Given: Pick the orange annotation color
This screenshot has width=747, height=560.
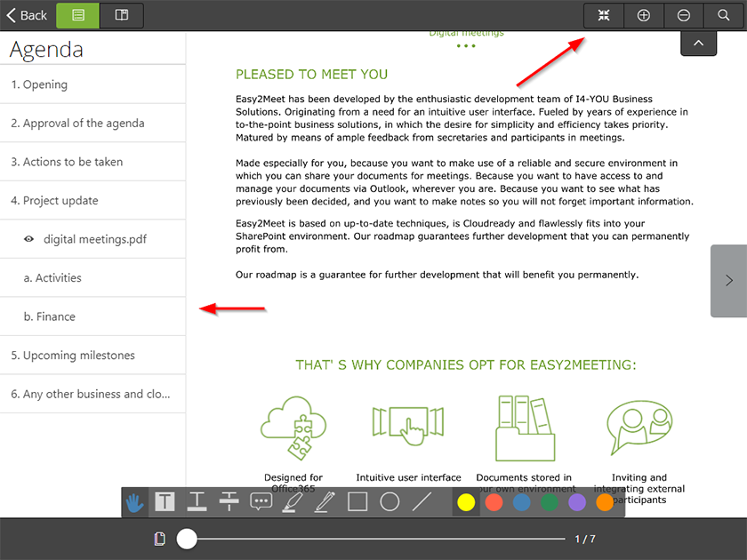Looking at the screenshot, I should point(605,502).
